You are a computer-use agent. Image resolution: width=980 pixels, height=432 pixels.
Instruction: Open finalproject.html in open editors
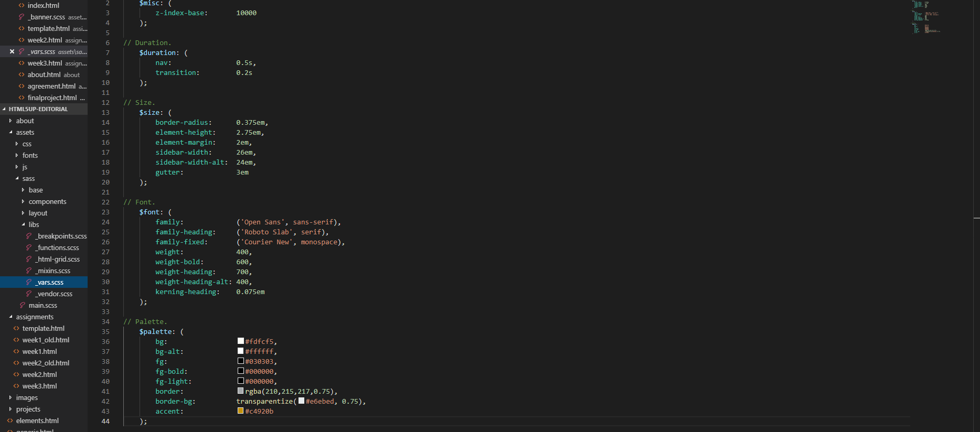tap(52, 98)
